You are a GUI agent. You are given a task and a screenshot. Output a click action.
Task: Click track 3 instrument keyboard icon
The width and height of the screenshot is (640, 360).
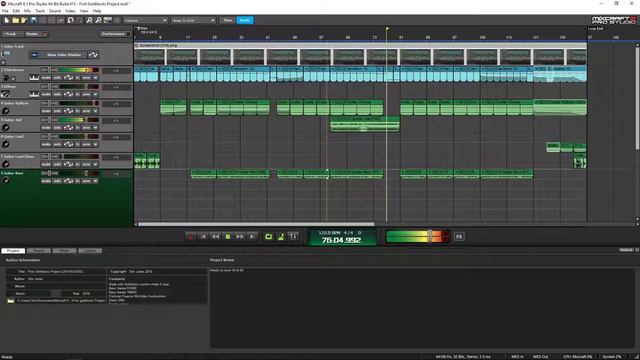[x=34, y=94]
